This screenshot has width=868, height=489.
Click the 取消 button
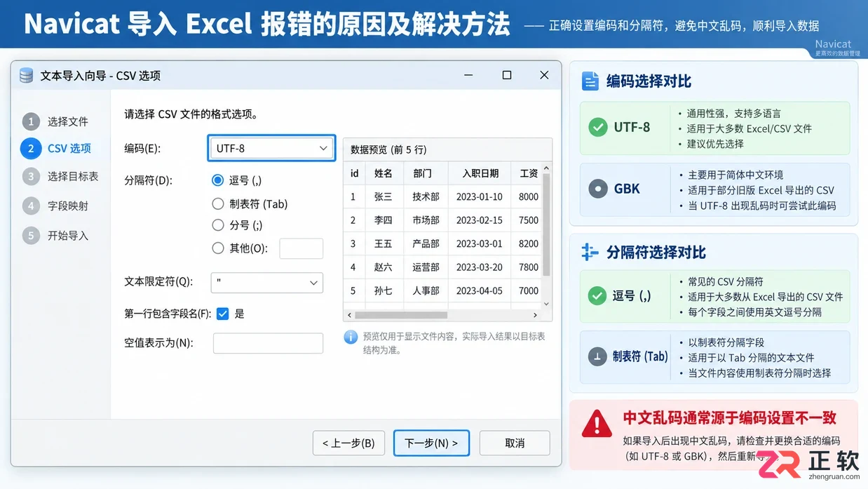point(515,443)
